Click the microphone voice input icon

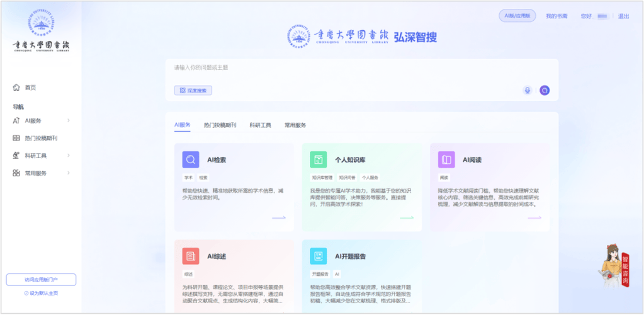point(528,91)
